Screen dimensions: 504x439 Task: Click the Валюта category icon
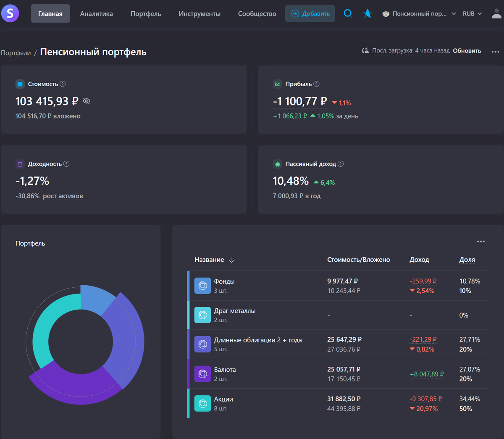pyautogui.click(x=202, y=374)
